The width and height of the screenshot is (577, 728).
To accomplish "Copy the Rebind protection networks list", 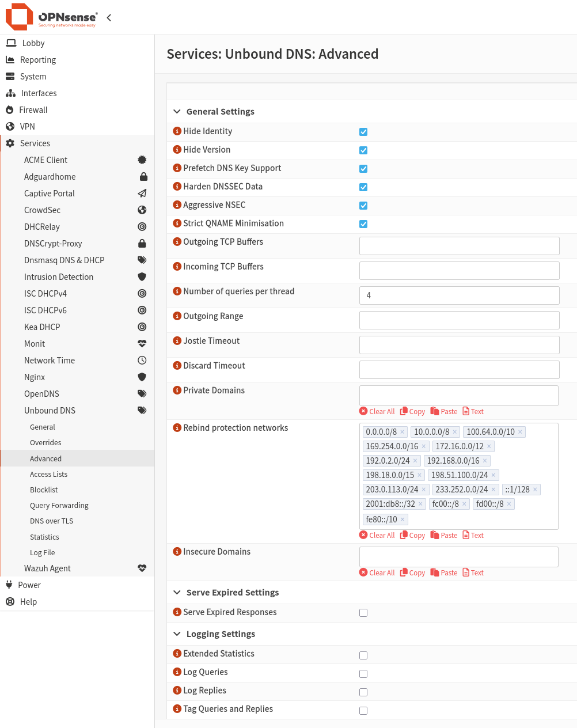I will pos(413,536).
